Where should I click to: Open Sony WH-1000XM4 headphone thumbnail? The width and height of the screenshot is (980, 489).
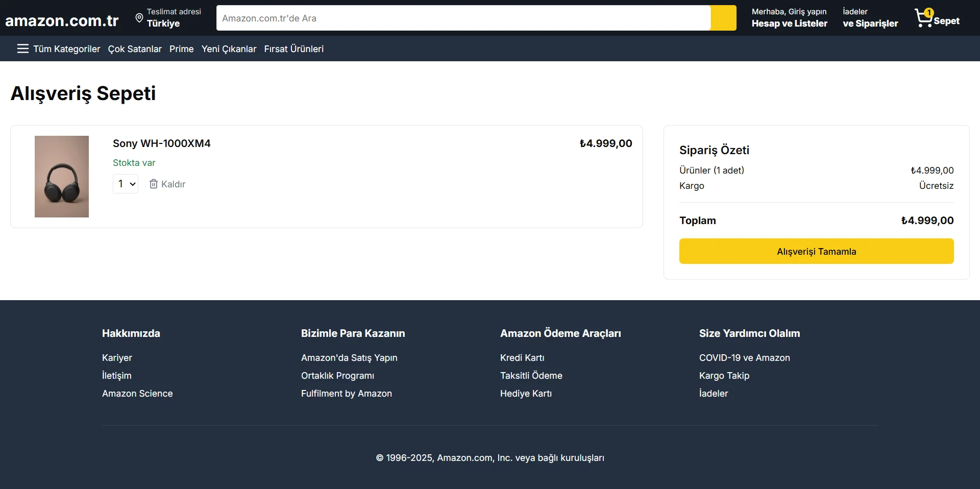pos(62,177)
